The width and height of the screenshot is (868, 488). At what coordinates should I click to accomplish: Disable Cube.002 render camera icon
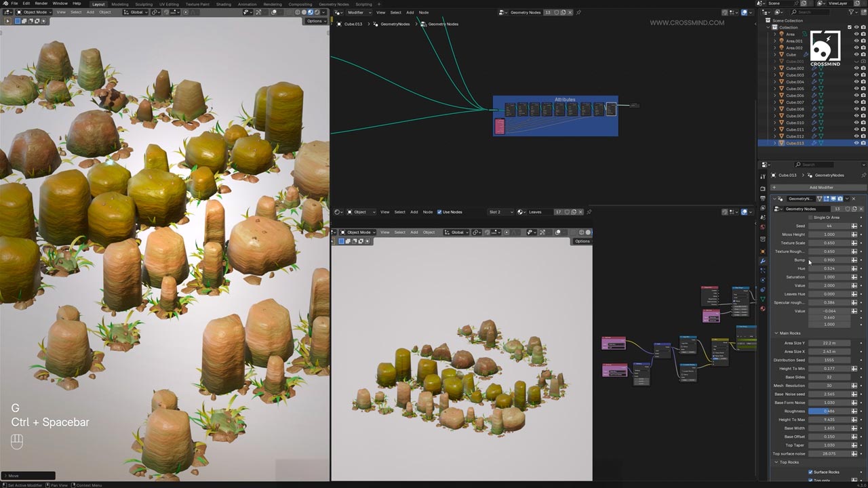863,68
